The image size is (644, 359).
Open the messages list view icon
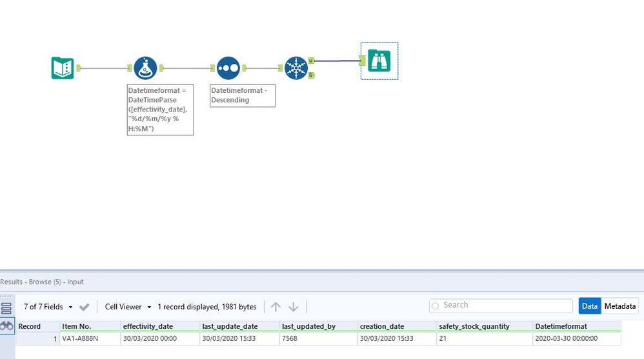[x=6, y=308]
